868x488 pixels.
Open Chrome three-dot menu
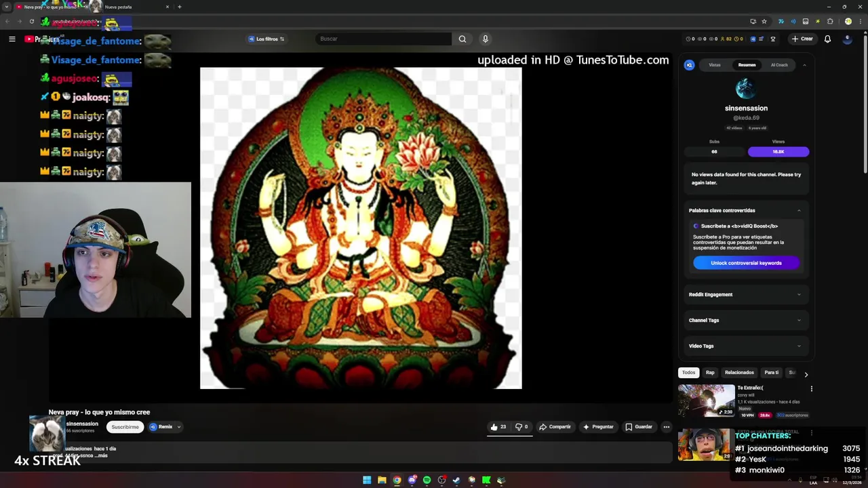[861, 21]
